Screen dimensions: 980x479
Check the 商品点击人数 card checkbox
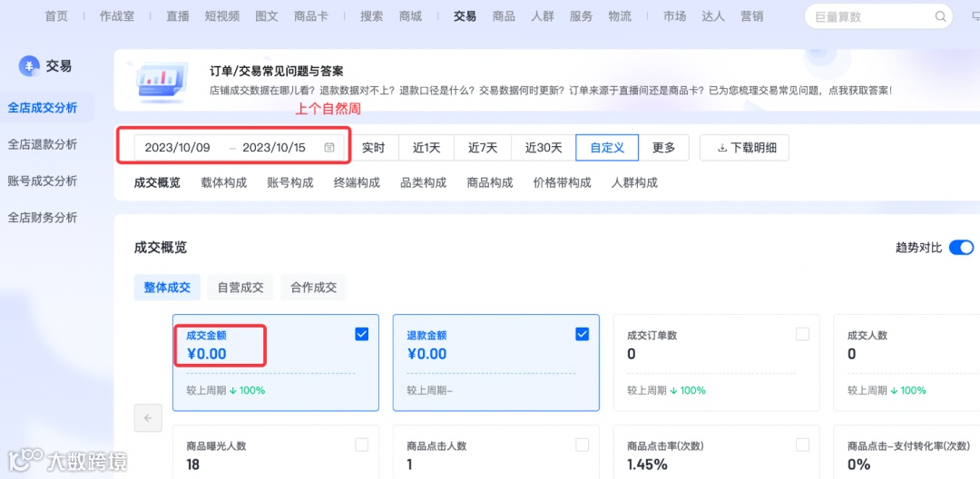pyautogui.click(x=582, y=445)
